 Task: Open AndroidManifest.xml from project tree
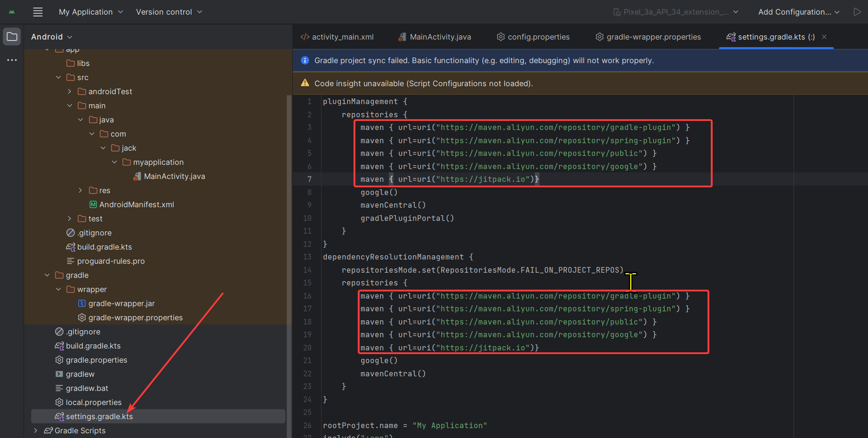pos(136,204)
